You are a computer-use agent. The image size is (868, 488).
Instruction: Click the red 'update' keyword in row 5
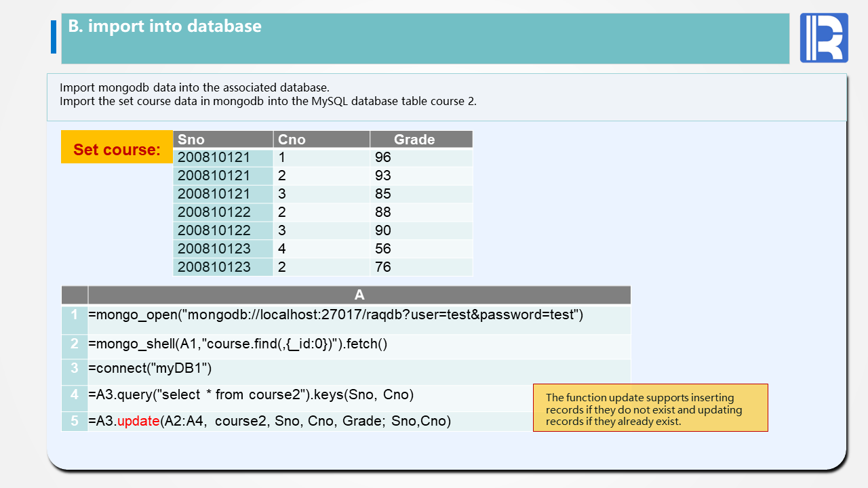(x=138, y=422)
